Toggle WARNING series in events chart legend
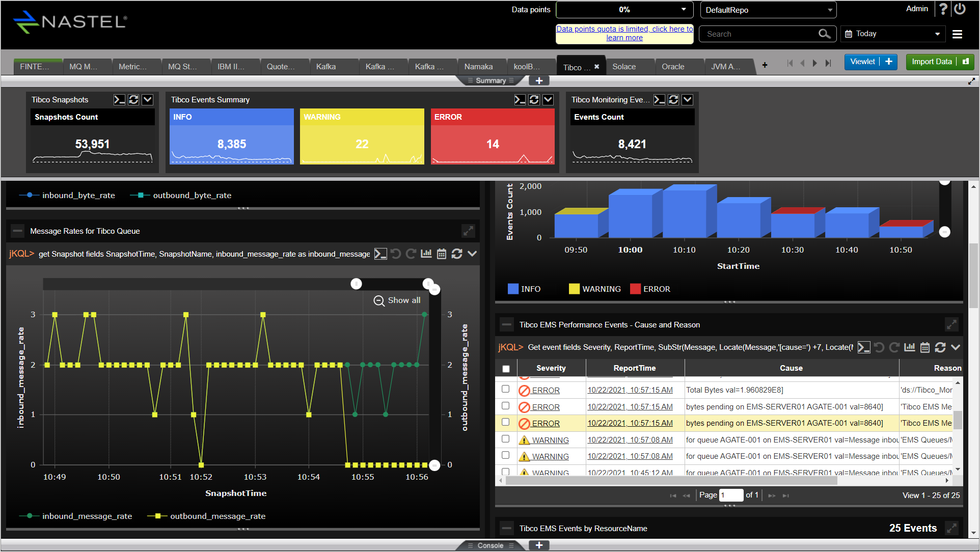 pyautogui.click(x=595, y=289)
